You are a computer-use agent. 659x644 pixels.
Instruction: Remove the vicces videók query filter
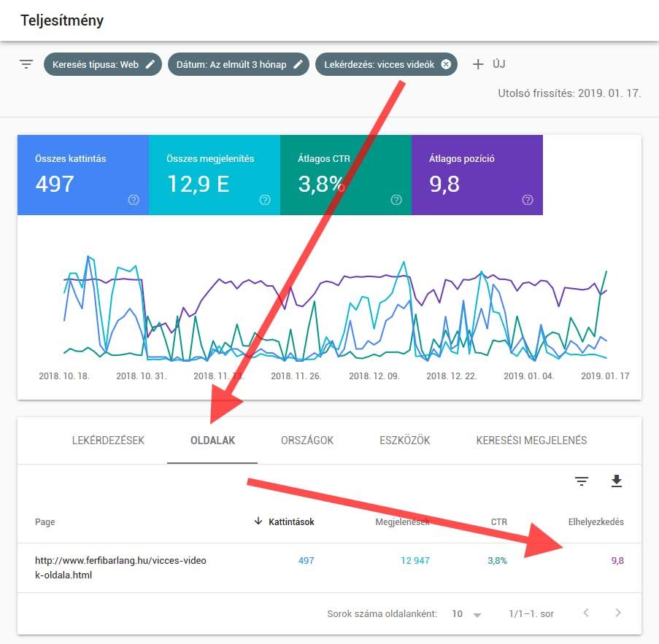click(446, 64)
